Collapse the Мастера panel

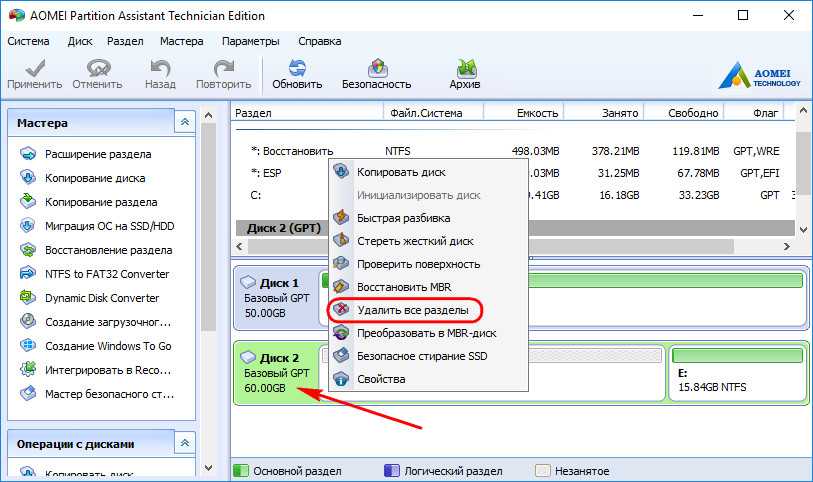point(184,123)
